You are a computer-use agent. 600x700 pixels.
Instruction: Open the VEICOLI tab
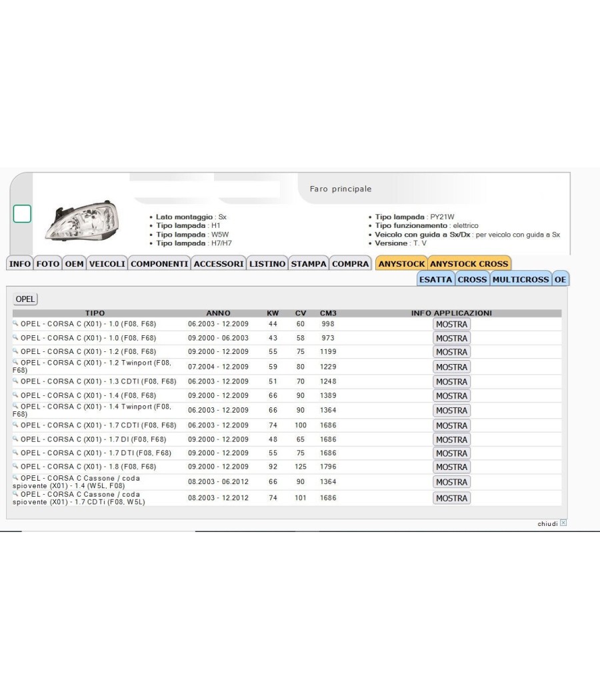tap(107, 263)
